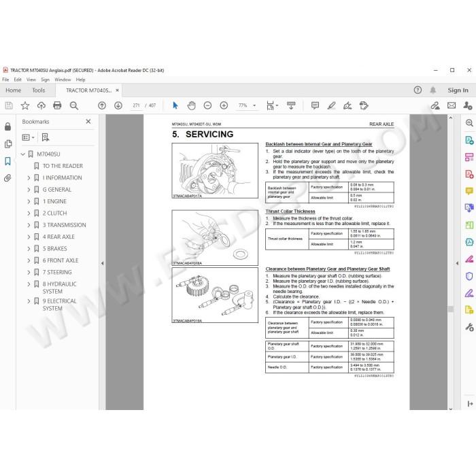The height and width of the screenshot is (476, 476).
Task: Open the sign document tool
Action: 347,105
